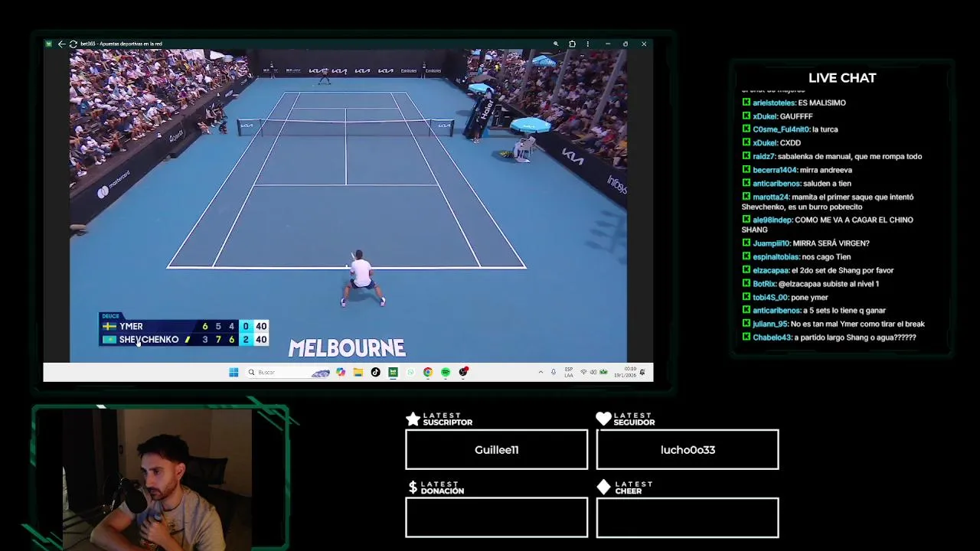Click the Buscar taskbar search box
The width and height of the screenshot is (980, 551).
pyautogui.click(x=288, y=372)
